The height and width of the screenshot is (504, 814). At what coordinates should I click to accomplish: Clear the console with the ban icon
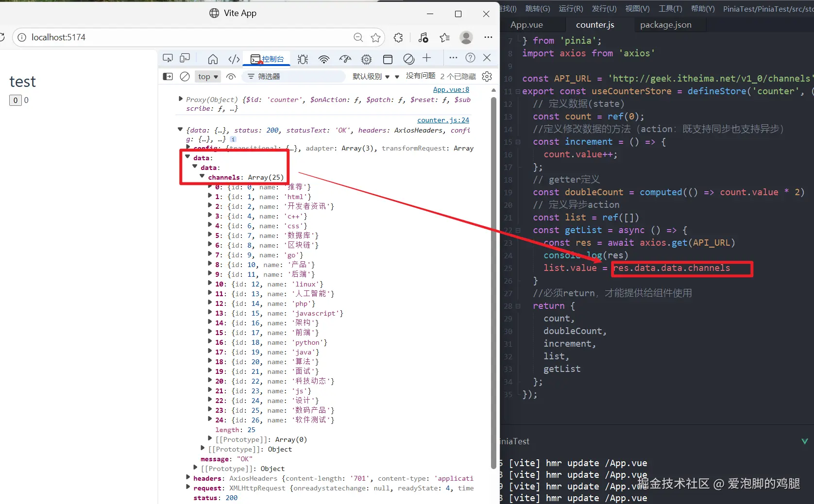tap(185, 76)
